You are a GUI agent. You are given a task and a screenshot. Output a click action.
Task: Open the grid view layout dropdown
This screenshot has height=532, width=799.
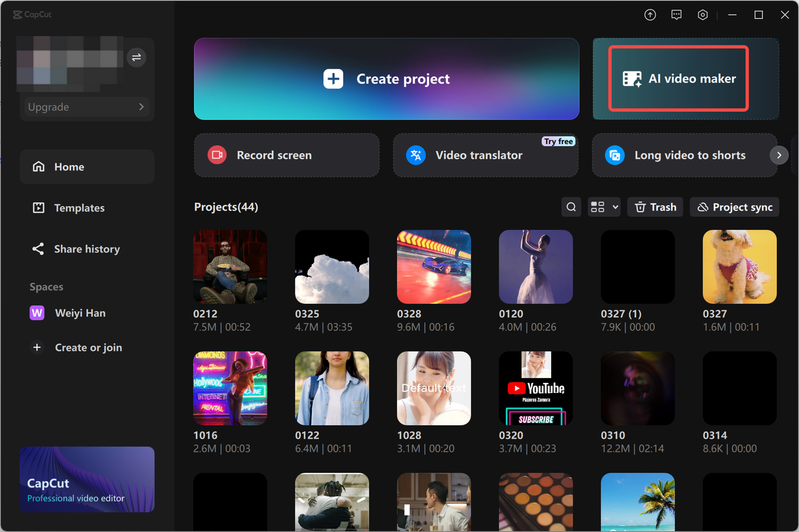(x=604, y=206)
